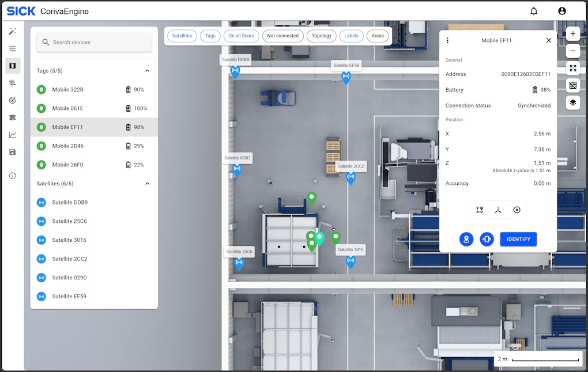Open the info icon in sidebar
Image resolution: width=588 pixels, height=372 pixels.
(12, 176)
